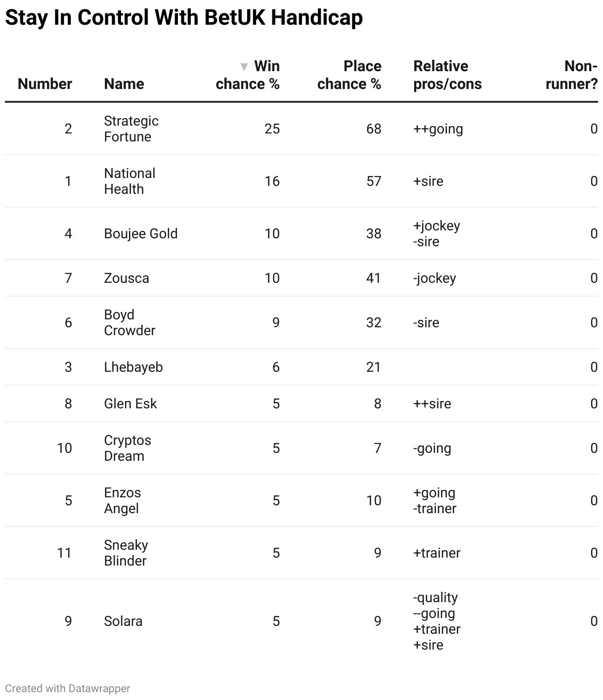Click the chart title Stay In Control
The height and width of the screenshot is (700, 603).
(184, 18)
